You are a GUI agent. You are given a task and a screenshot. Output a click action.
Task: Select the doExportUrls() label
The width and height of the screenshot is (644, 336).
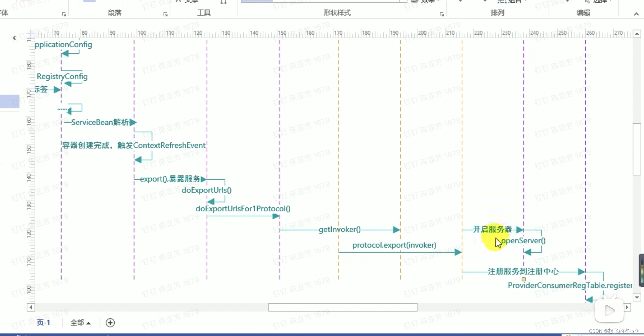[207, 190]
